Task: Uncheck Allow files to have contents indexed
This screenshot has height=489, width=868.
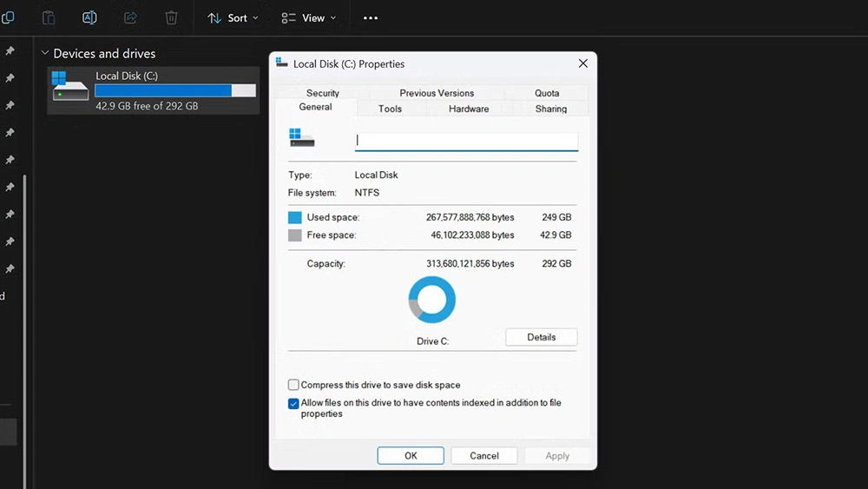Action: pos(293,403)
